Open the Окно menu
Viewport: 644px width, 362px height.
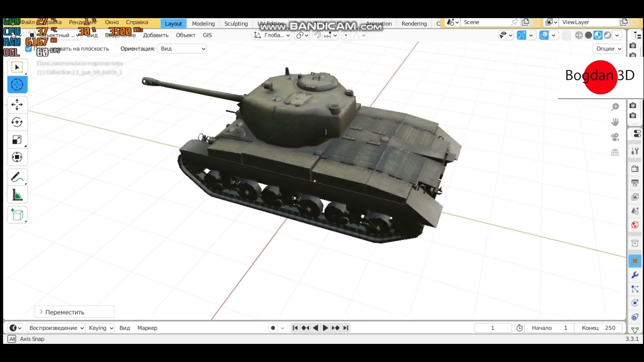coord(112,22)
